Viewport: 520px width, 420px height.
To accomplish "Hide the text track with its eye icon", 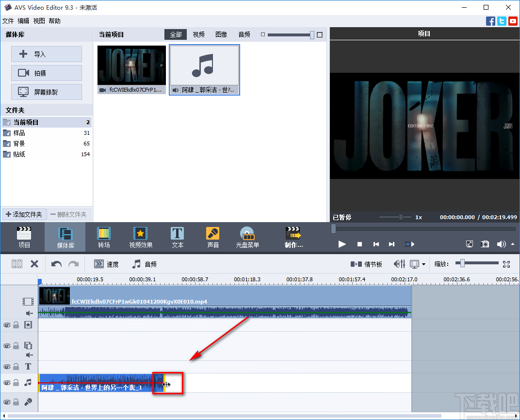I will tap(8, 367).
